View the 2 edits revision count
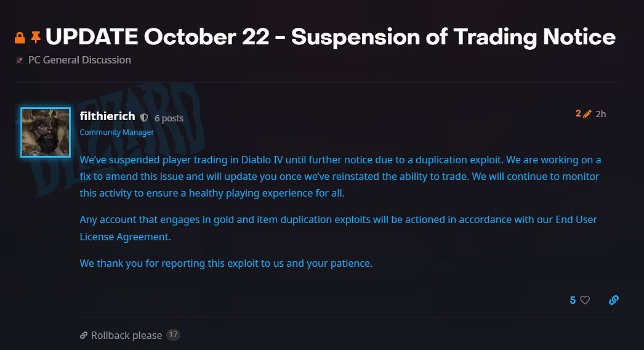Screen dimensions: 644x350 point(578,114)
